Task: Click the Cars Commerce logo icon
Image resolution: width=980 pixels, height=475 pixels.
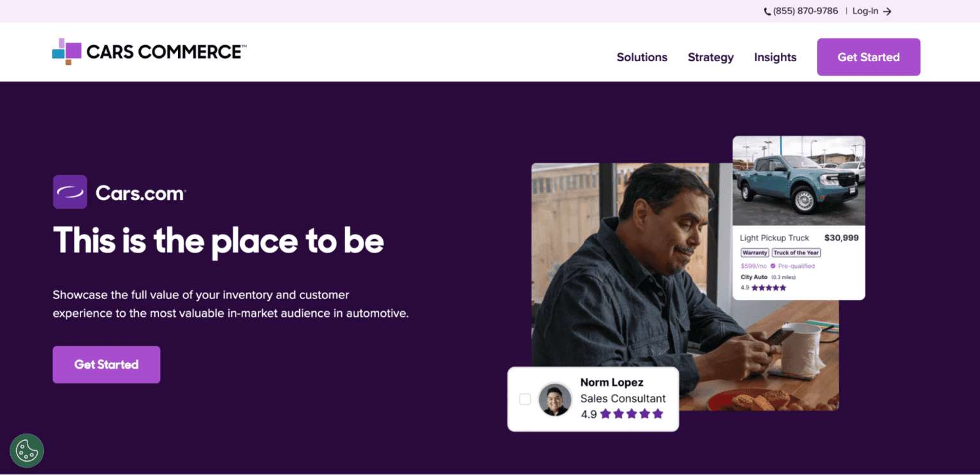Action: (x=66, y=52)
